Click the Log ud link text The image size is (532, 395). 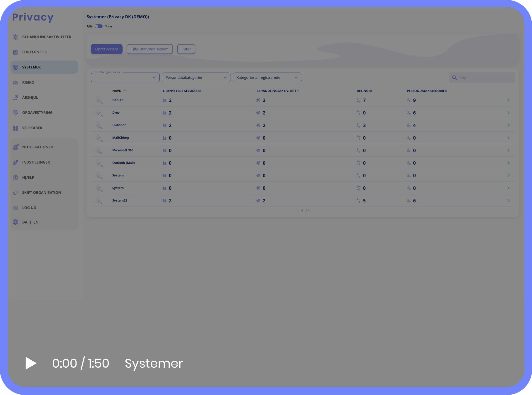[x=29, y=208]
